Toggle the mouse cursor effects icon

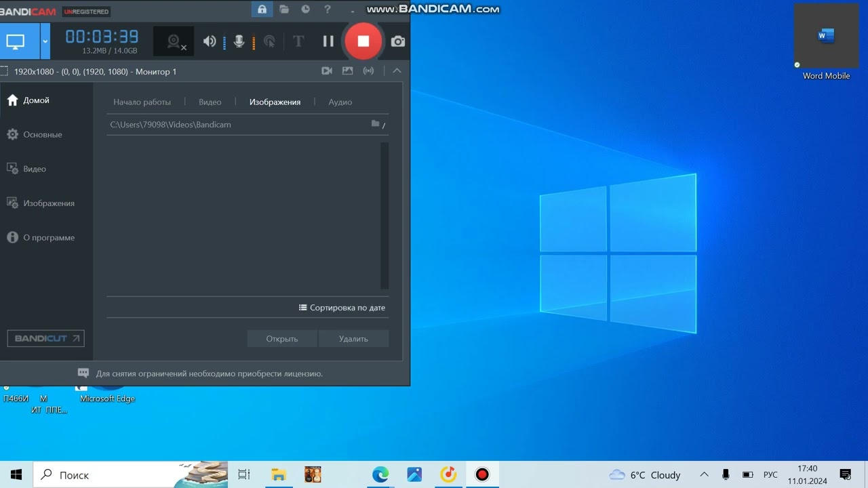coord(269,42)
